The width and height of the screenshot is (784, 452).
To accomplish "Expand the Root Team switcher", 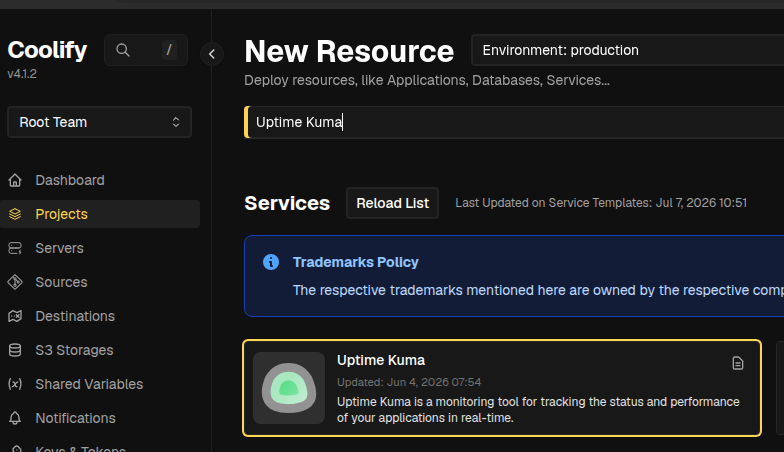I will pyautogui.click(x=100, y=122).
